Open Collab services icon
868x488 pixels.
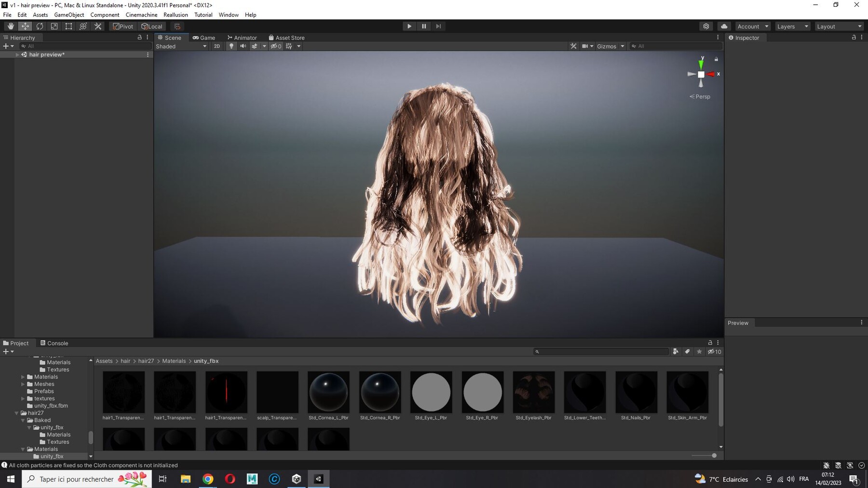click(706, 26)
